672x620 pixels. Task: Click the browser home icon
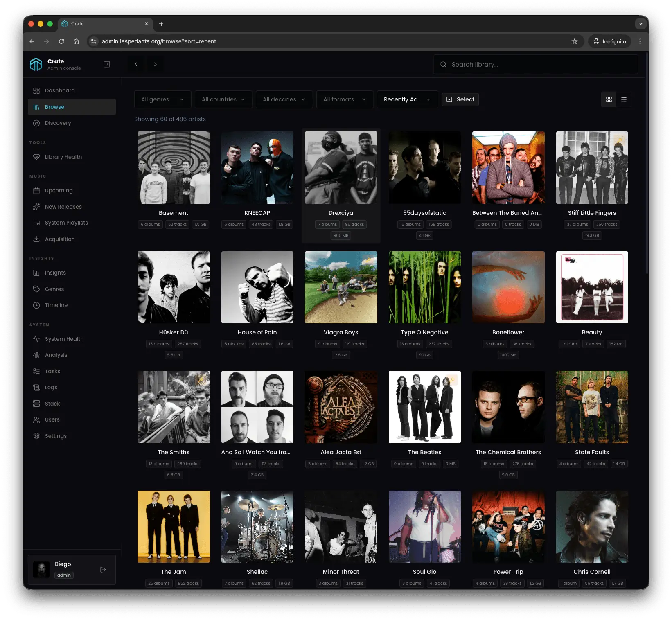76,41
